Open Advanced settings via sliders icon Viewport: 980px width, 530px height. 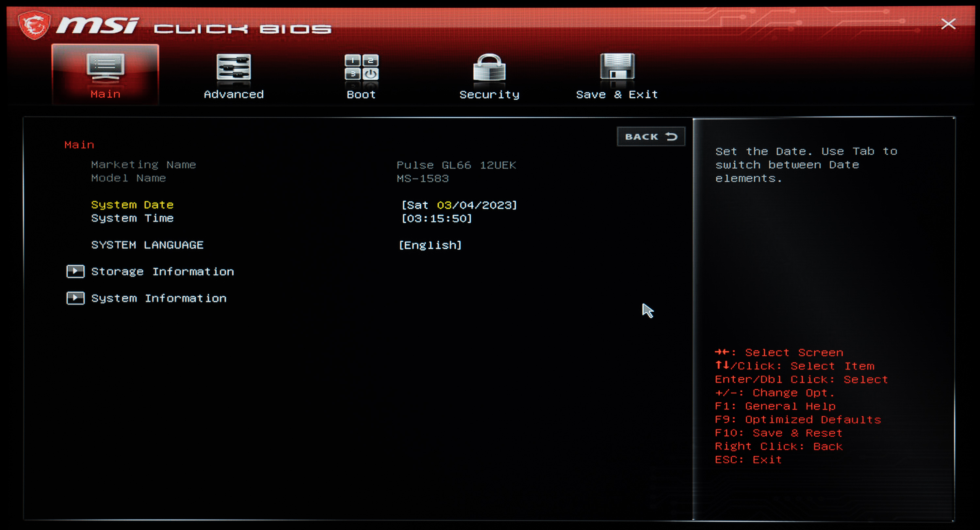pyautogui.click(x=234, y=67)
